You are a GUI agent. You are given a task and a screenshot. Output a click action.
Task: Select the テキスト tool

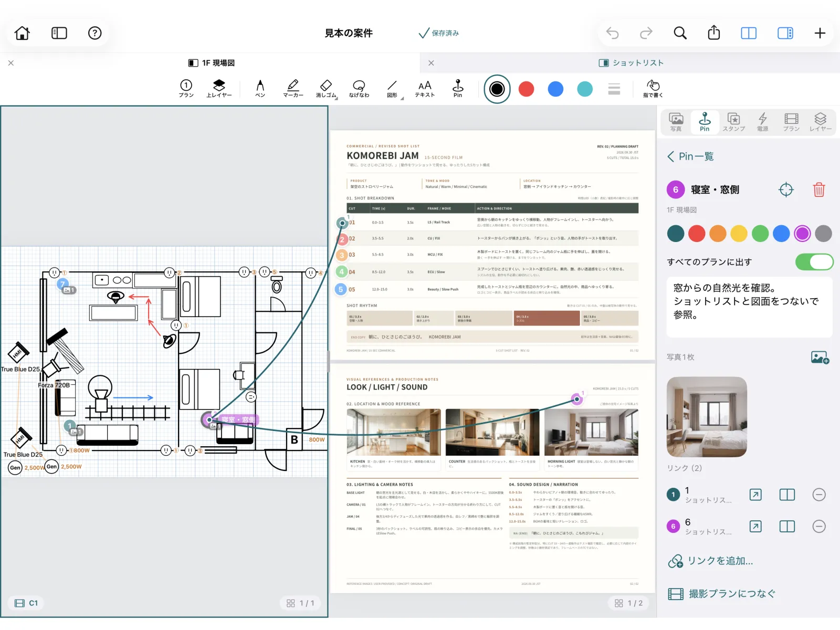(x=425, y=88)
